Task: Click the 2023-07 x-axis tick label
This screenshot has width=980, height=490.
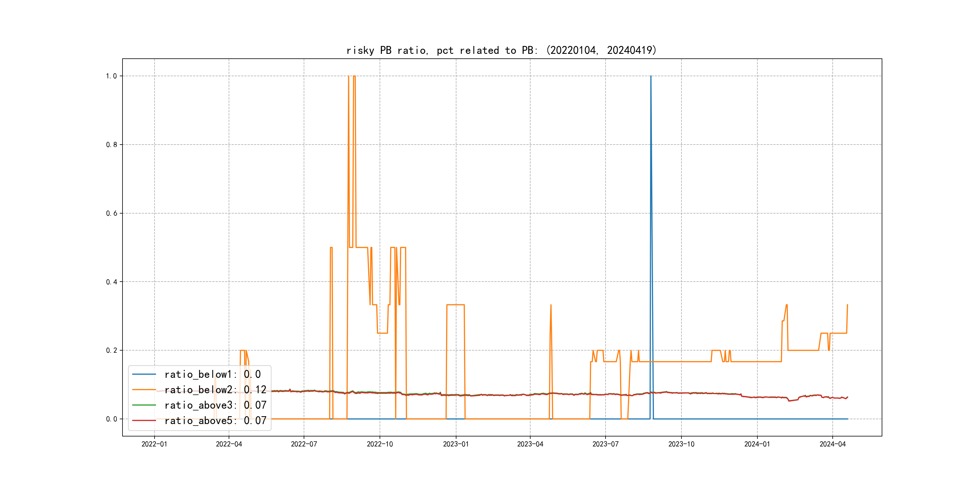Action: coord(605,444)
